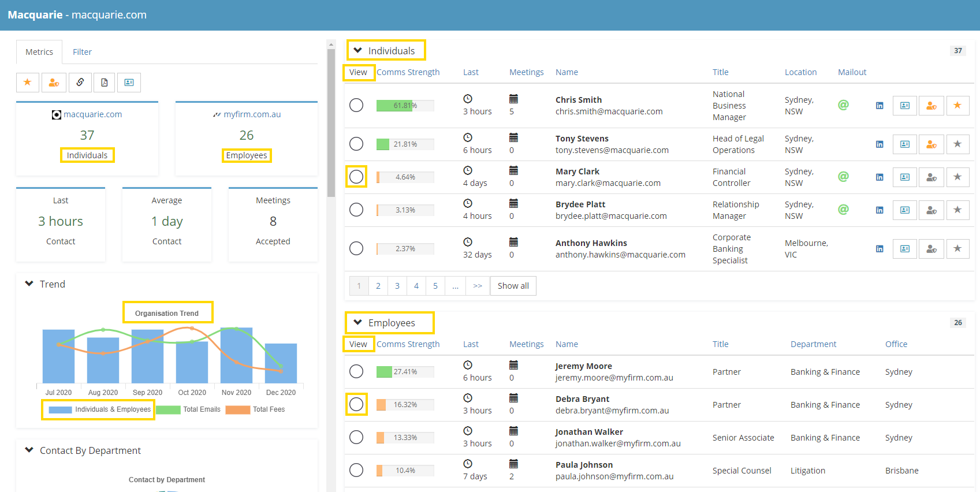The height and width of the screenshot is (492, 980).
Task: Select the view radio button for Tony Stevens
Action: coord(356,144)
